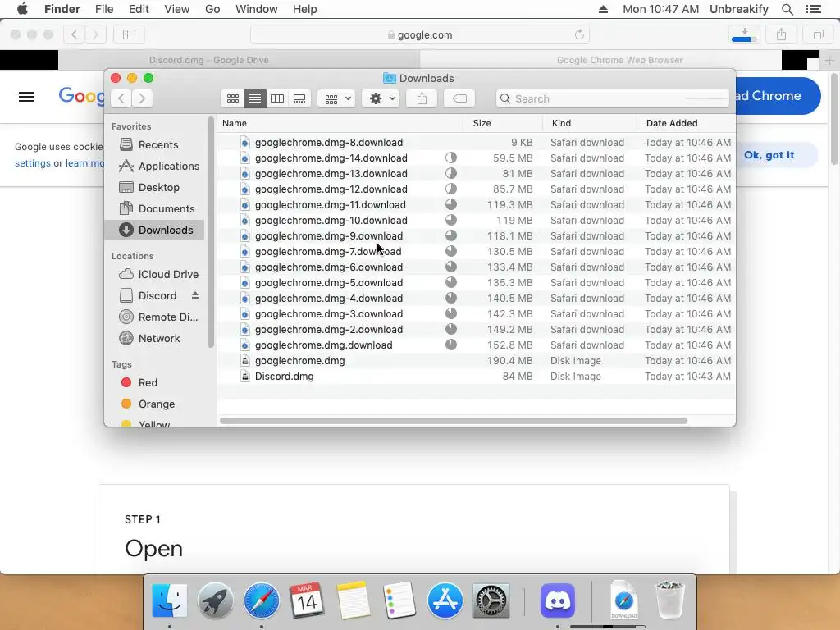Open the Apple menu
Image resolution: width=840 pixels, height=630 pixels.
(x=22, y=9)
